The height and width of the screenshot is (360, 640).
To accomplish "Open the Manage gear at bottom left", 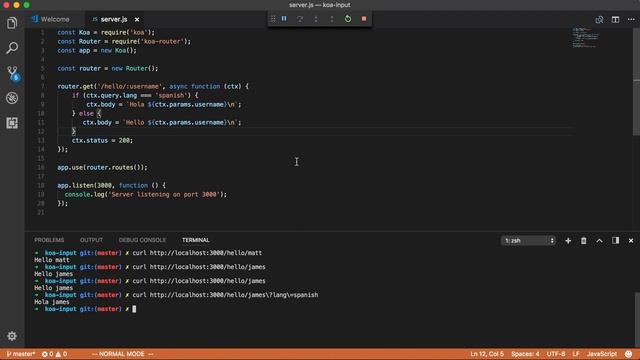I will point(12,336).
